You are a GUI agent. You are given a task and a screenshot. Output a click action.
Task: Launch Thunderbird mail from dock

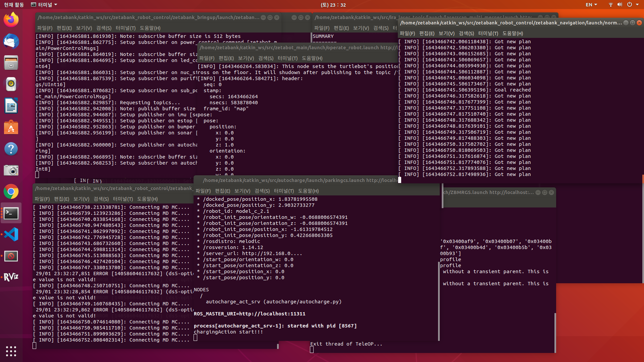point(11,41)
